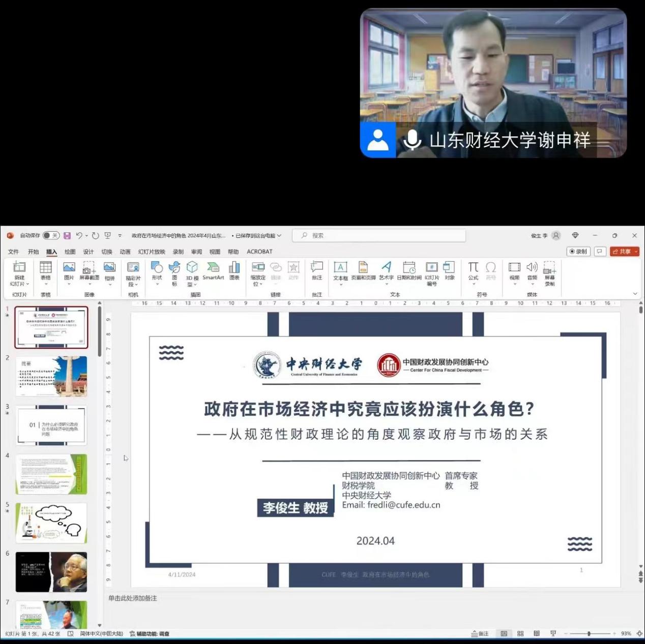This screenshot has height=644, width=645.
Task: Click the 录制 Record button
Action: [578, 252]
